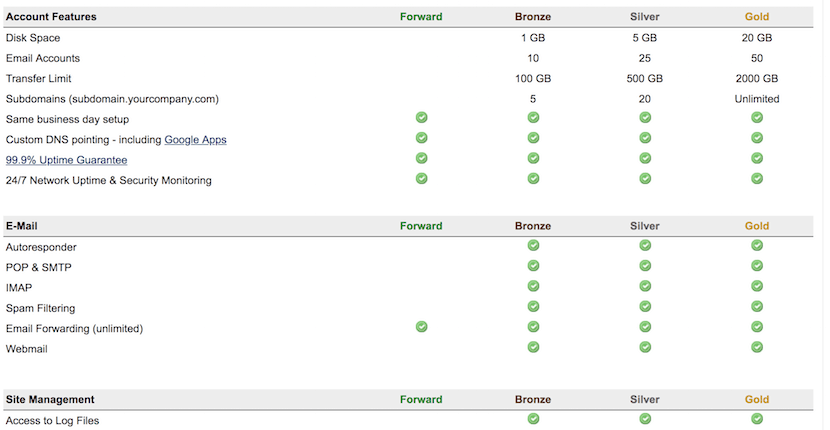The width and height of the screenshot is (830, 430).
Task: Select Silver header in Account Features table
Action: coord(645,16)
